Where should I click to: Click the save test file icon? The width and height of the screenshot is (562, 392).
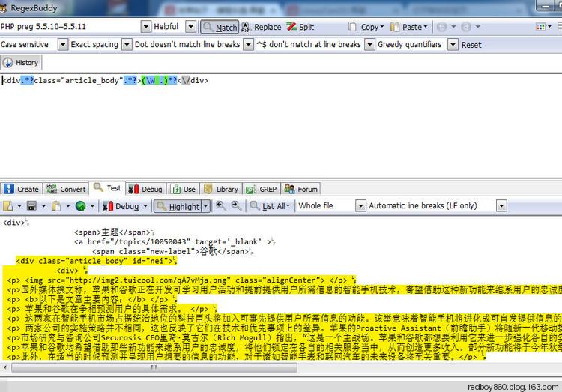pyautogui.click(x=31, y=206)
